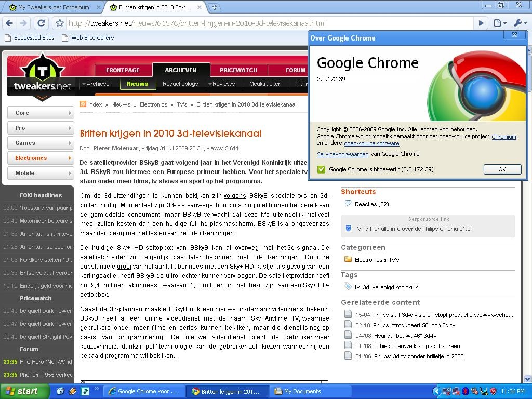Open Meuktracker in the submenu
Screen dimensions: 532x399
click(x=264, y=84)
